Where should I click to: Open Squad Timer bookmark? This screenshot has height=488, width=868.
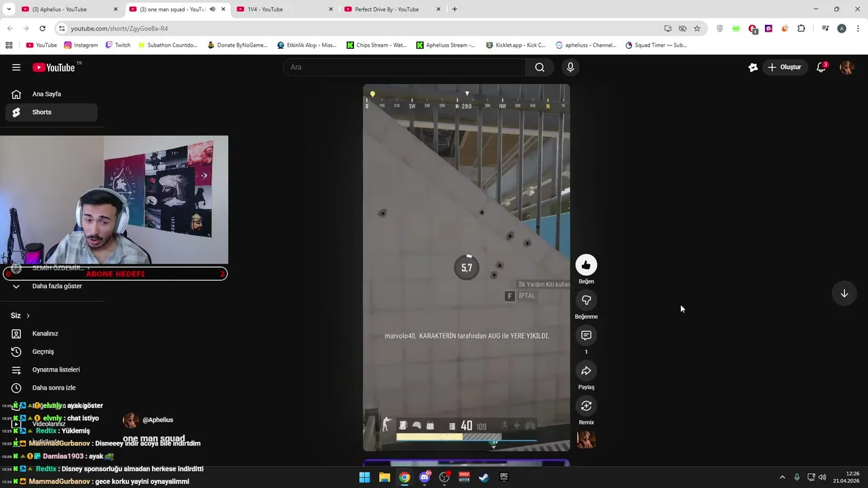656,45
